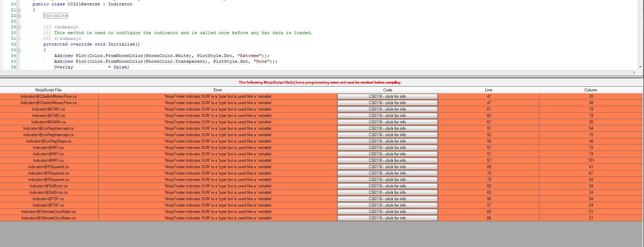The width and height of the screenshot is (644, 247).
Task: Open CS0118 info for RSquared line 70 column 93
Action: coord(387,180)
